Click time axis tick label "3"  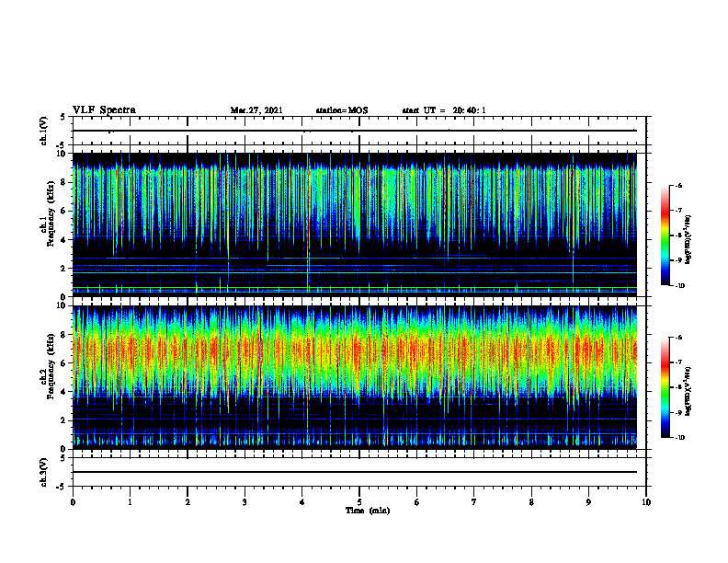(x=245, y=502)
